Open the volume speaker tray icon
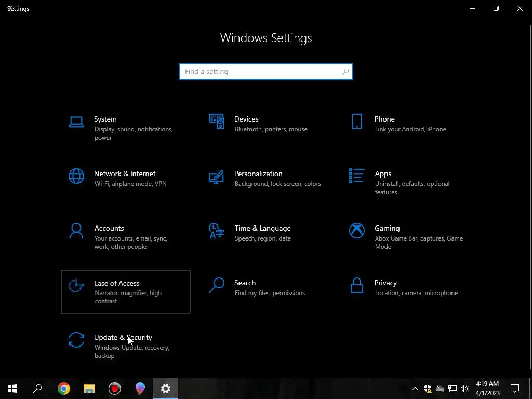The height and width of the screenshot is (399, 532). click(x=464, y=389)
